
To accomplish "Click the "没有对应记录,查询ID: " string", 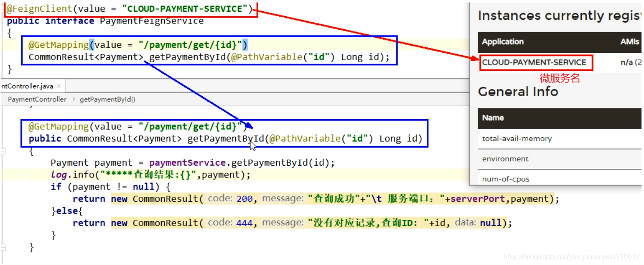I will [x=368, y=223].
